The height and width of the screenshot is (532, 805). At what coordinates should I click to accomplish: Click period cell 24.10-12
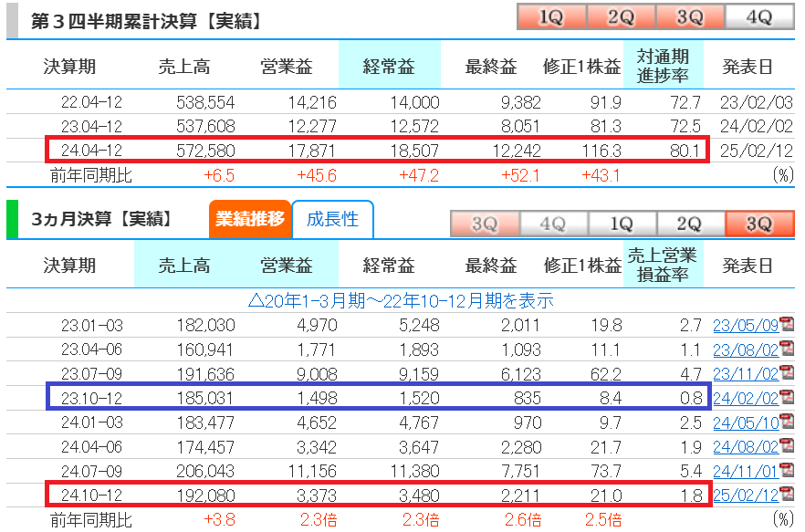point(91,495)
